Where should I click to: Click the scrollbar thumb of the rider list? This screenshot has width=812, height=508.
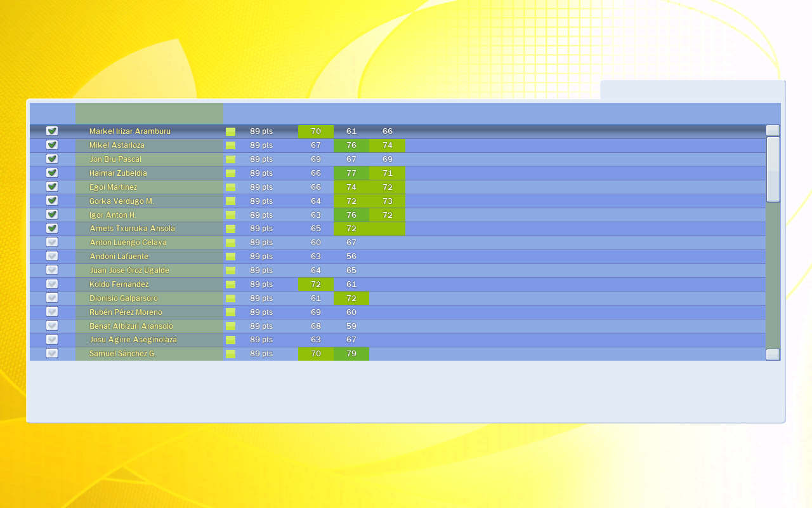click(x=773, y=170)
